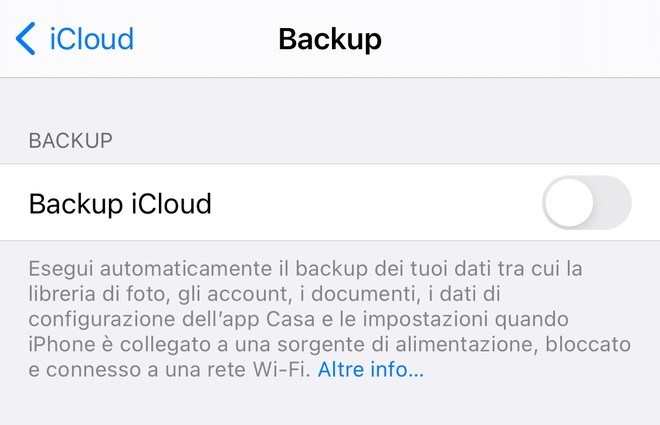
Task: Click the automatic backup description paragraph
Action: 330,319
